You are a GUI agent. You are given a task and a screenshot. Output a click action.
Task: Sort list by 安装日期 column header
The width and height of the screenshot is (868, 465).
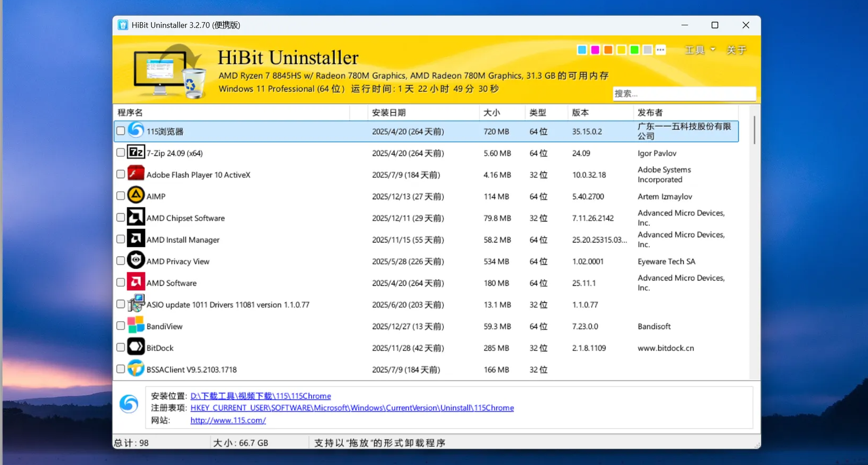tap(389, 113)
